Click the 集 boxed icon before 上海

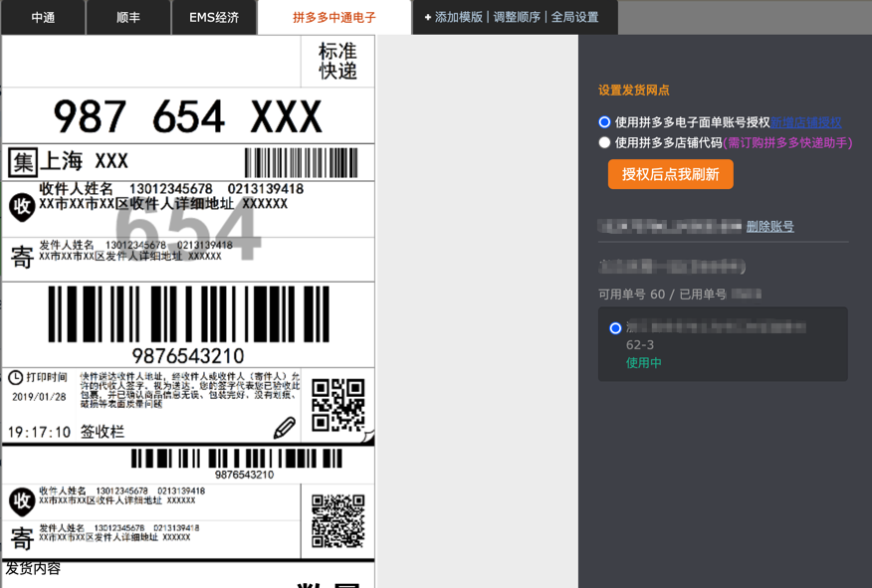[23, 162]
